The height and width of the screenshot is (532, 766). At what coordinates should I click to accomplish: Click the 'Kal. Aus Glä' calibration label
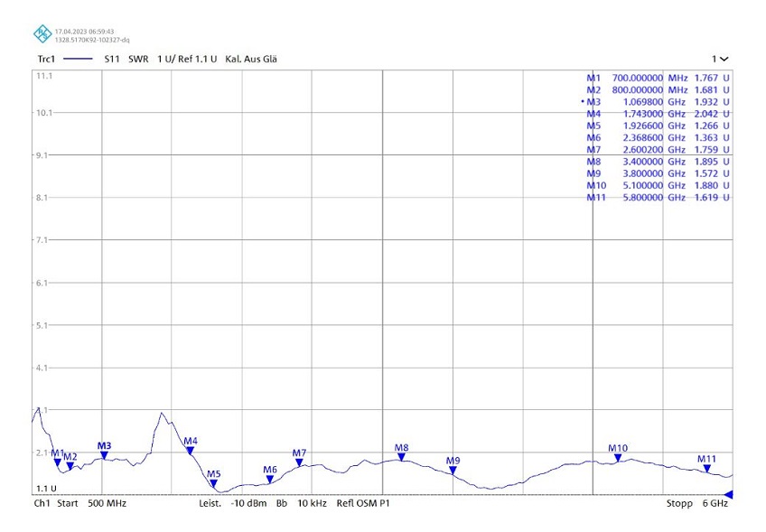(251, 59)
